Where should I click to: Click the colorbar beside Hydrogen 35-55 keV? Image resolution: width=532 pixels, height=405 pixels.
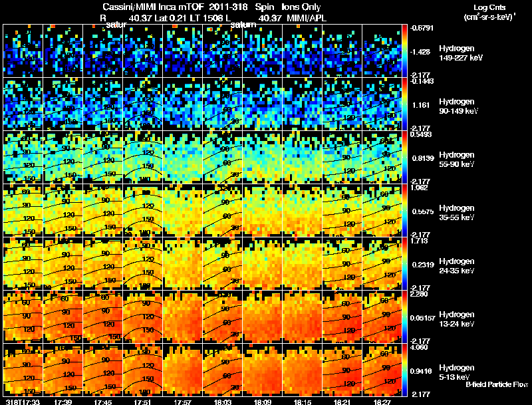click(x=404, y=210)
